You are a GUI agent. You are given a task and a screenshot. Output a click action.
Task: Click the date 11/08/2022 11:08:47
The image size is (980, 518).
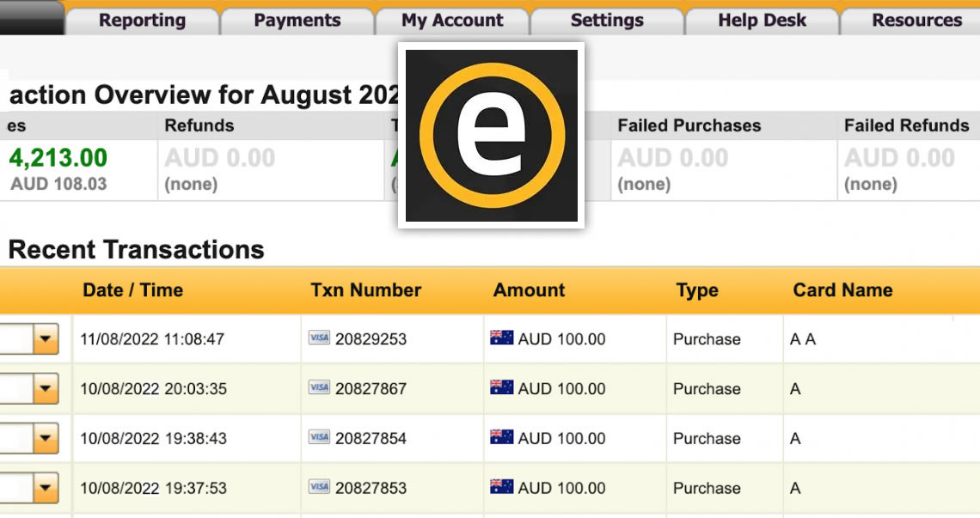pos(152,339)
